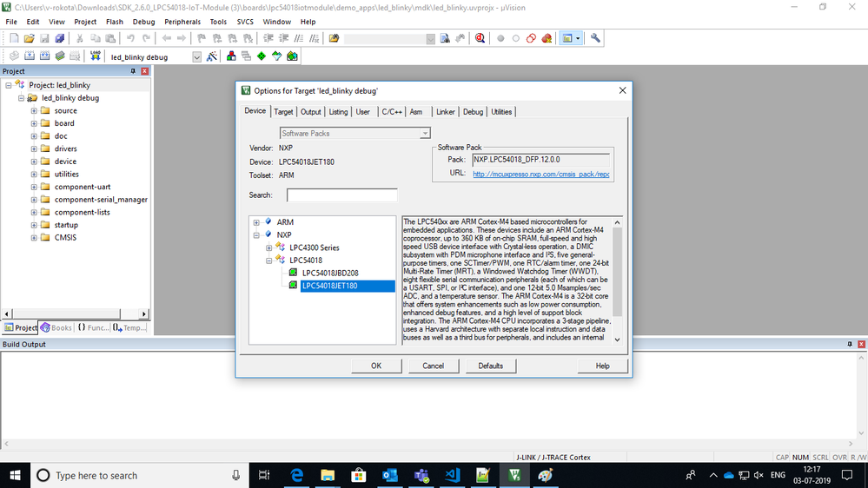
Task: Click the Help button in dialog
Action: click(x=602, y=366)
